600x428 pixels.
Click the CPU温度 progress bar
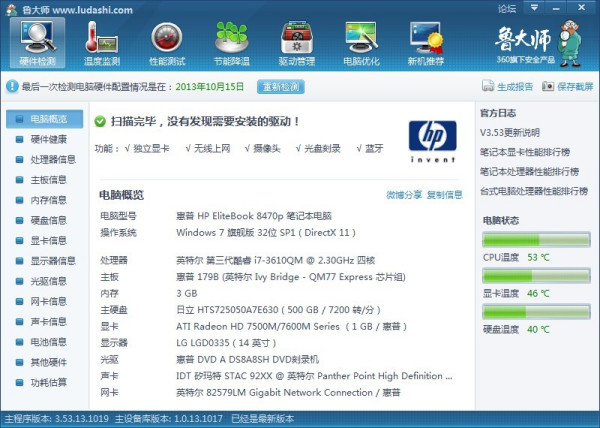tap(536, 240)
